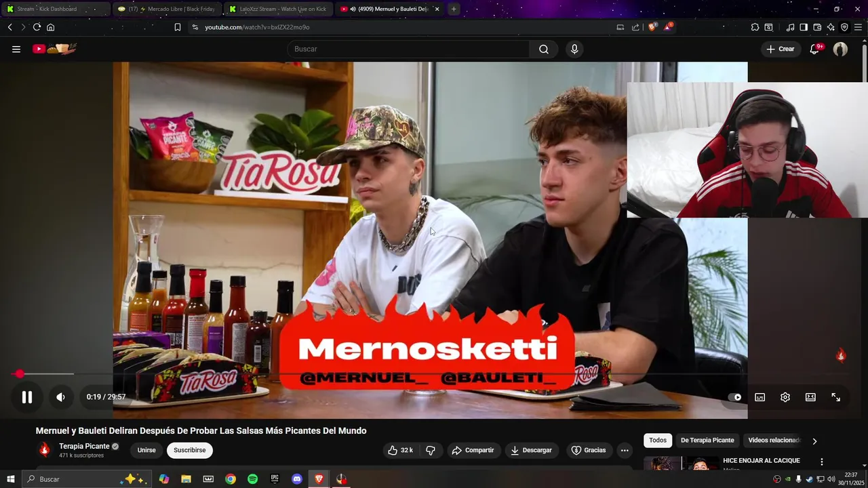Open the Brave VPN shield icon
This screenshot has height=488, width=868.
pyautogui.click(x=844, y=27)
